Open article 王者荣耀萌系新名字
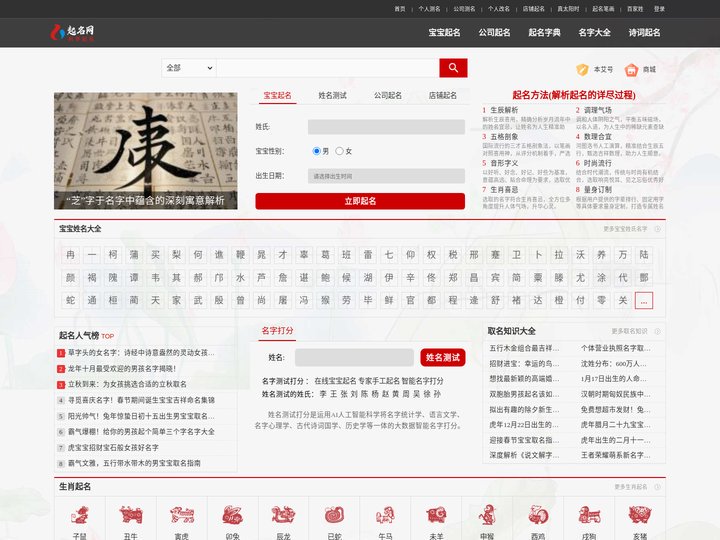The height and width of the screenshot is (540, 720). pyautogui.click(x=615, y=456)
